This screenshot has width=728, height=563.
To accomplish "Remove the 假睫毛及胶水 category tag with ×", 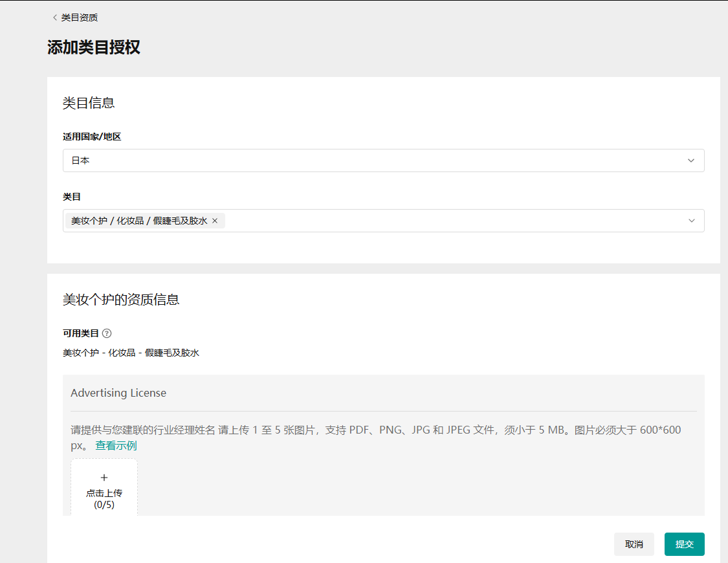I will [215, 221].
